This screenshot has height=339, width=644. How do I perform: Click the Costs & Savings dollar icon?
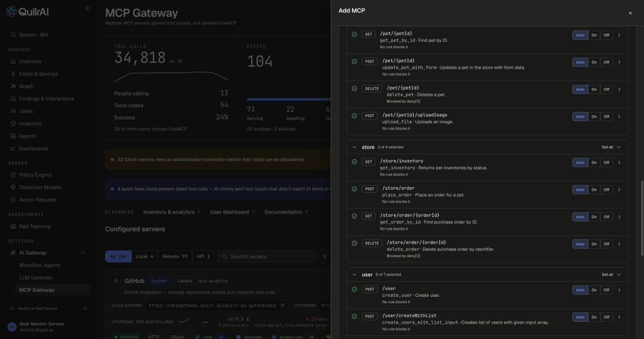[13, 74]
